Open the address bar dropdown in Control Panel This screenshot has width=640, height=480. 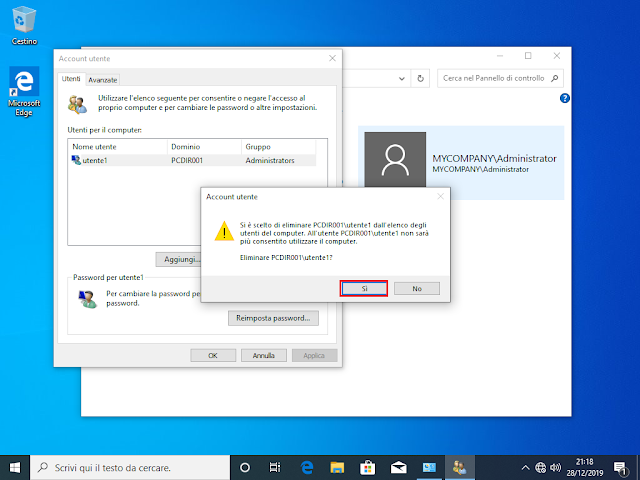tap(402, 78)
